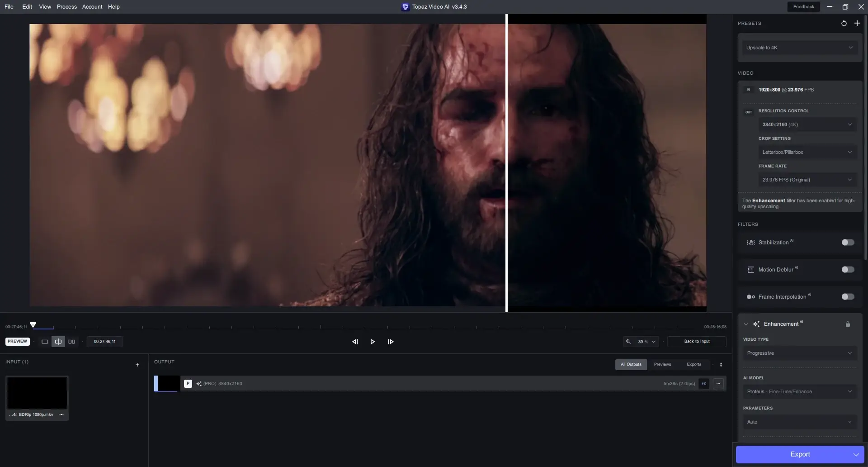This screenshot has width=868, height=467.
Task: Click the Stabilization filter icon
Action: coord(750,243)
